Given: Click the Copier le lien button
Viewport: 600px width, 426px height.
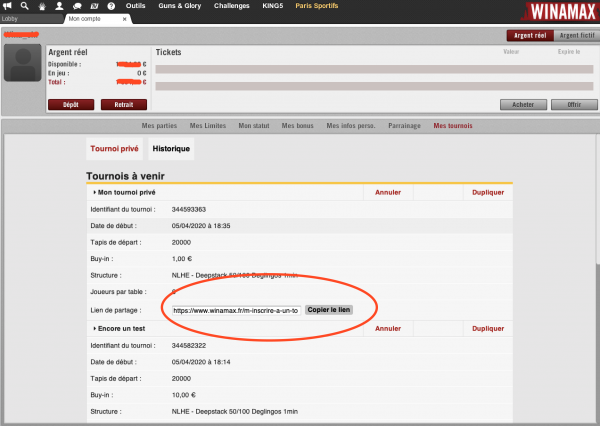Looking at the screenshot, I should point(329,310).
